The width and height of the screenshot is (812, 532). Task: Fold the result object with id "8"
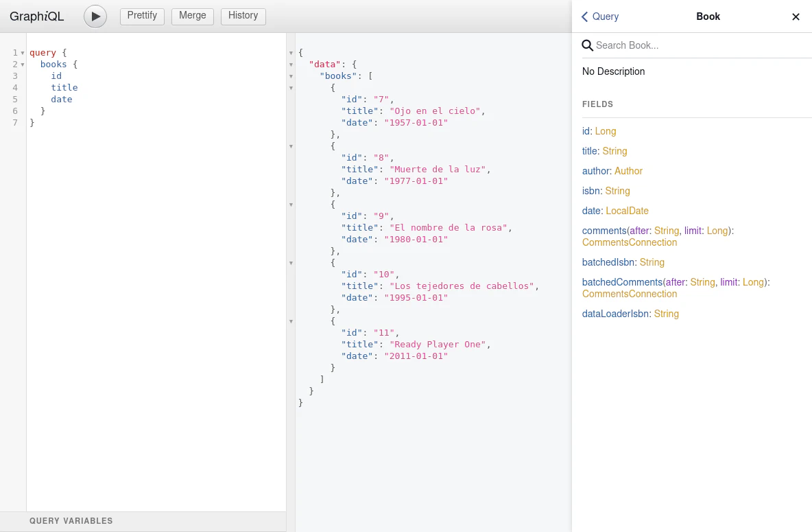coord(291,146)
